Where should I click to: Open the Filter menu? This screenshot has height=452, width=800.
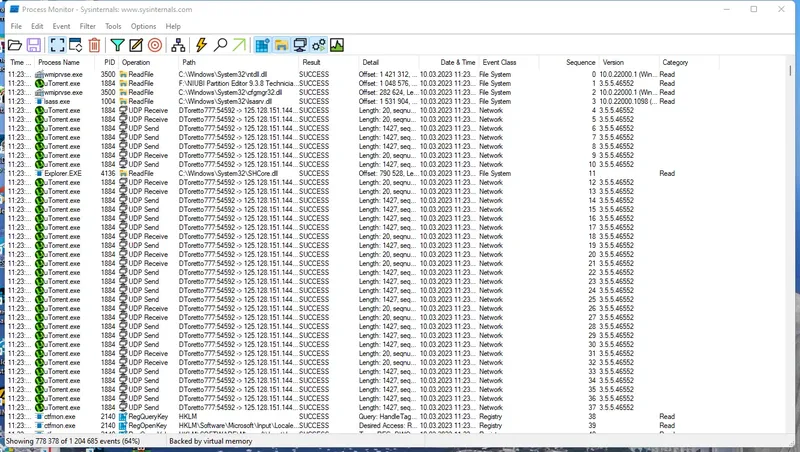click(x=87, y=26)
